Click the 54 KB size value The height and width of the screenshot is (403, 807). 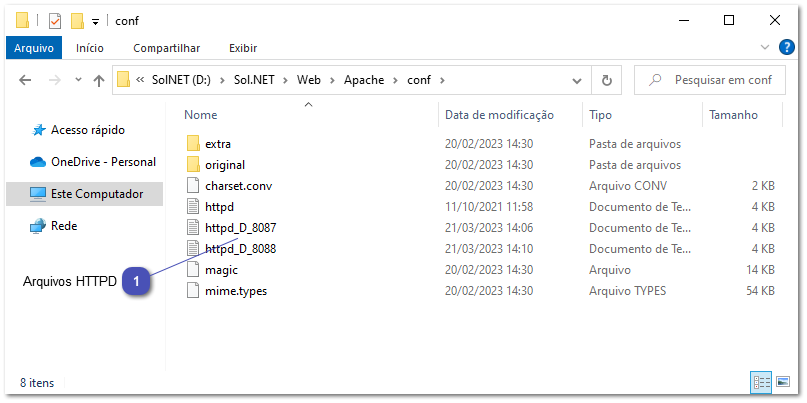point(760,291)
